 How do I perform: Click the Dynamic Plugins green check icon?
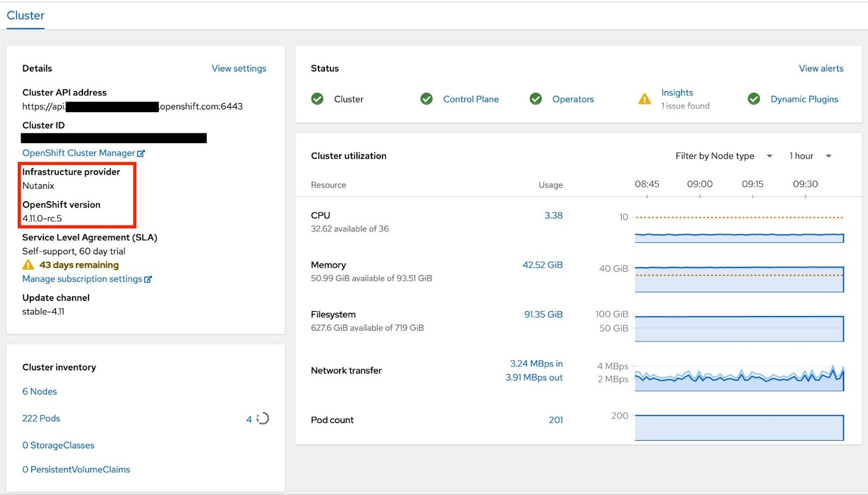(754, 99)
